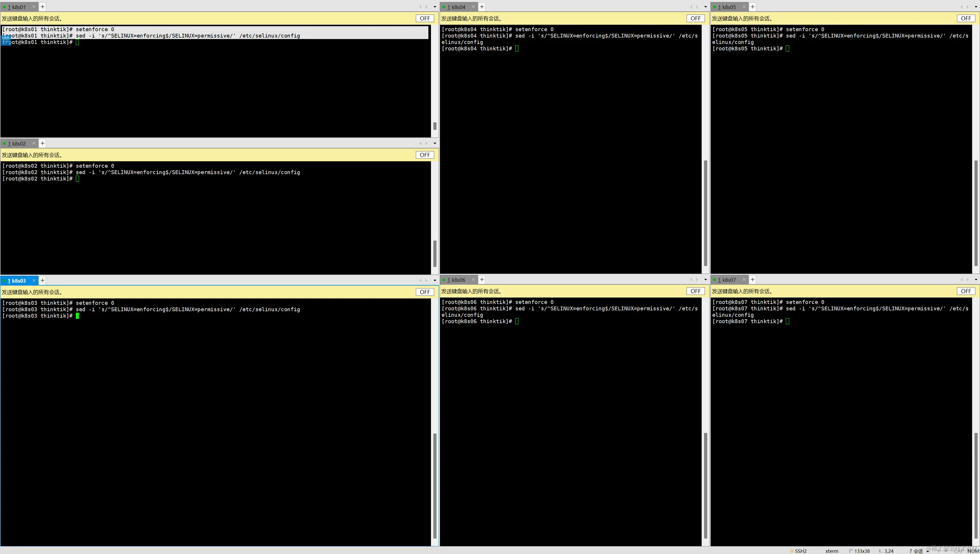Screen dimensions: 980x554
Task: Close the k8s02 session tab
Action: tap(34, 143)
